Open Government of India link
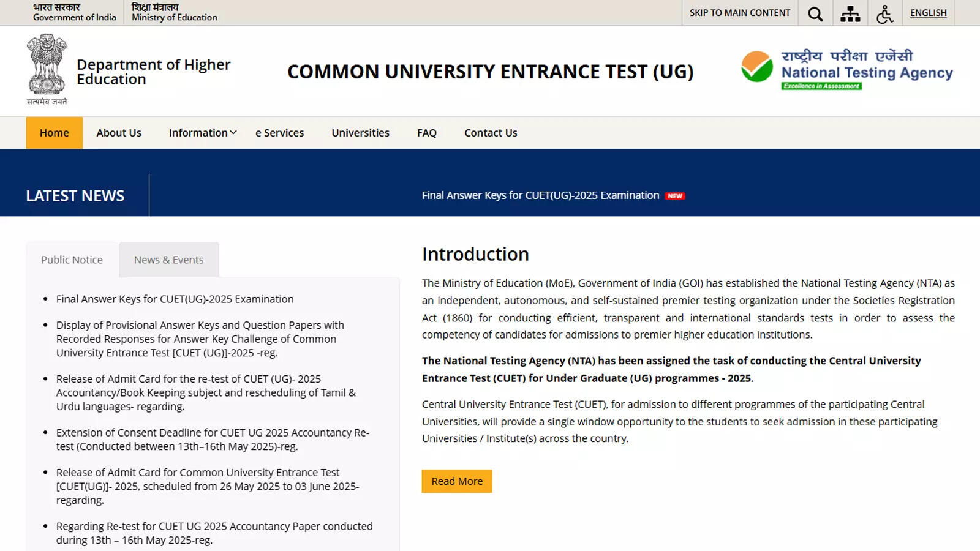The height and width of the screenshot is (551, 980). click(75, 12)
